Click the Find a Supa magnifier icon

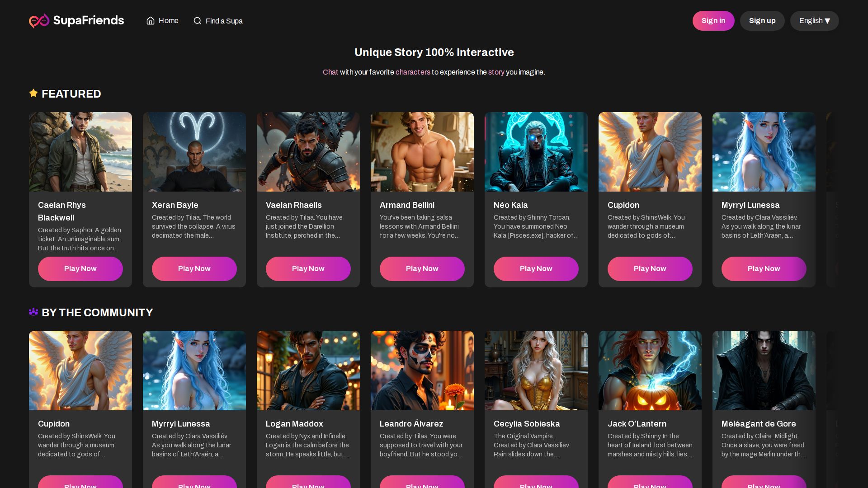[198, 21]
